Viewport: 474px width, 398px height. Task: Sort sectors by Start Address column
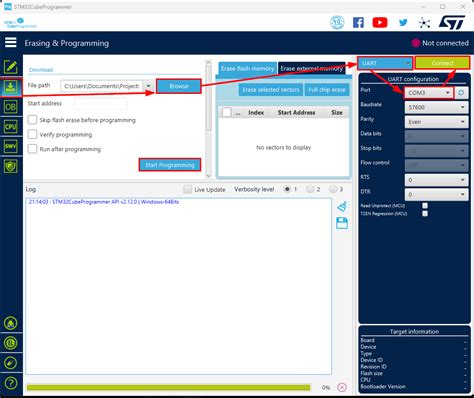coord(296,113)
